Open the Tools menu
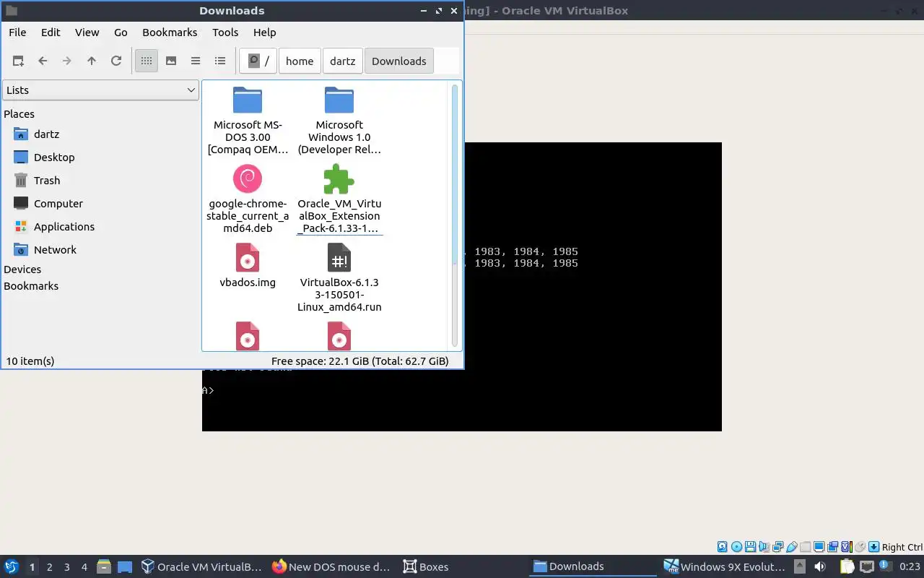 pos(225,33)
